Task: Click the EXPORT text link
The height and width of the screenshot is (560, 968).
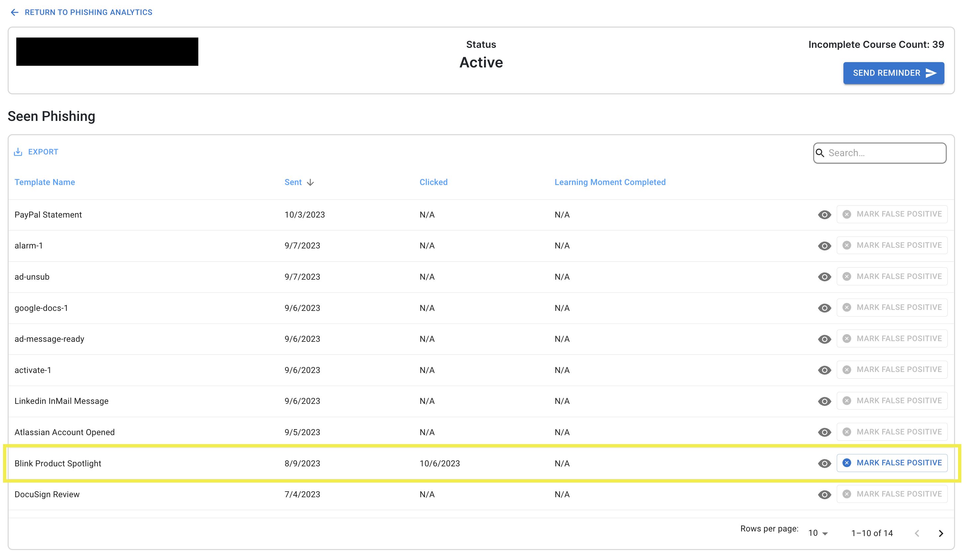Action: [43, 152]
